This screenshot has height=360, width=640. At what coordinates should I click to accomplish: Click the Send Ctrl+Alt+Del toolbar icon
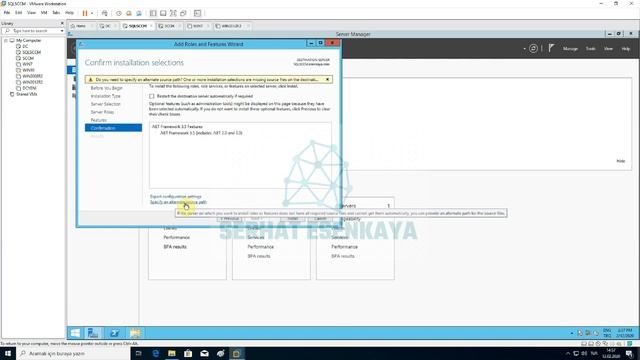point(104,13)
